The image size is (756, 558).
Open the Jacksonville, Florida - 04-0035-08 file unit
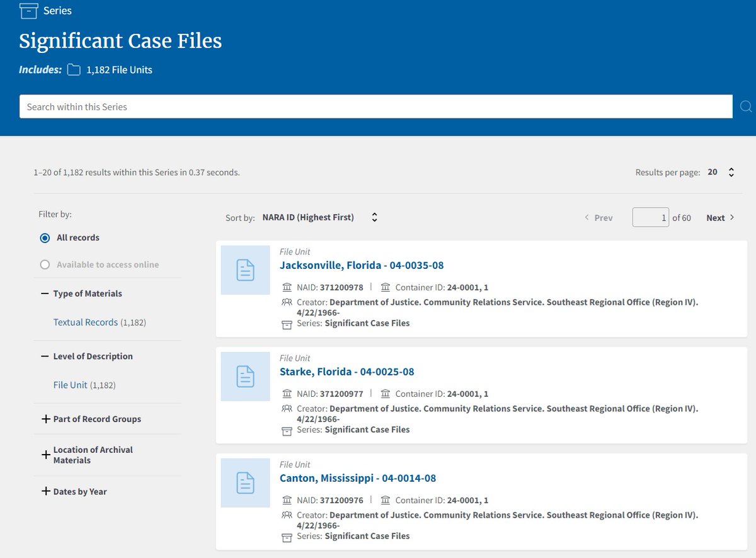[x=362, y=265]
